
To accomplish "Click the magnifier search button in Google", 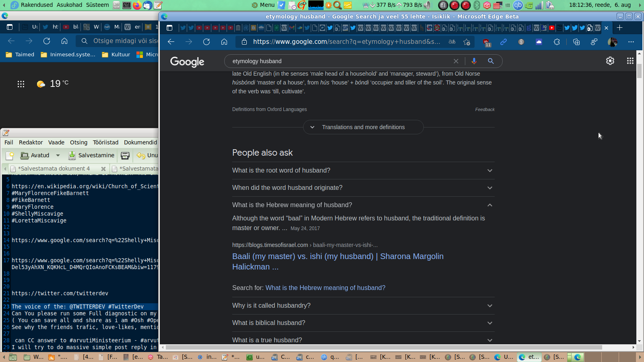I will click(x=491, y=61).
